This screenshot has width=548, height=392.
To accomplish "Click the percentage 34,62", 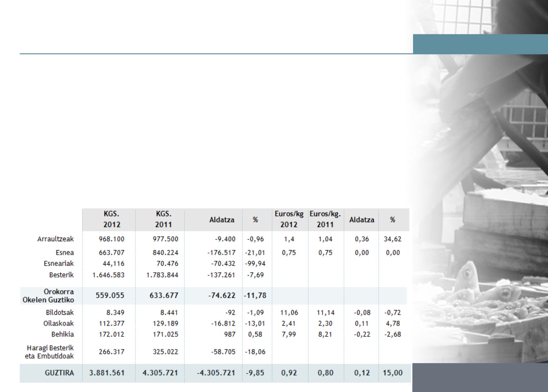I will (x=392, y=239).
